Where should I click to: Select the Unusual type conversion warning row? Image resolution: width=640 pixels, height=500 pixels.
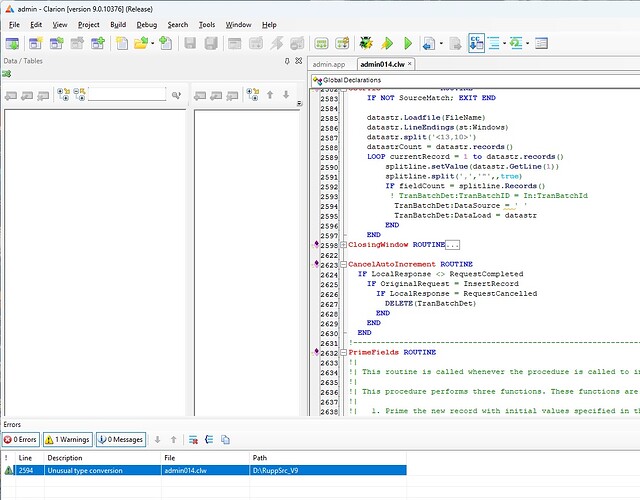coord(204,470)
